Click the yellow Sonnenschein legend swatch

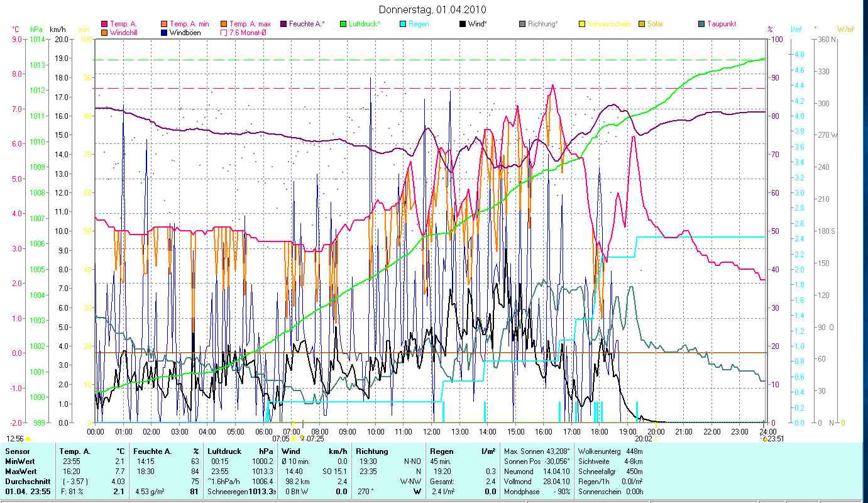point(582,24)
